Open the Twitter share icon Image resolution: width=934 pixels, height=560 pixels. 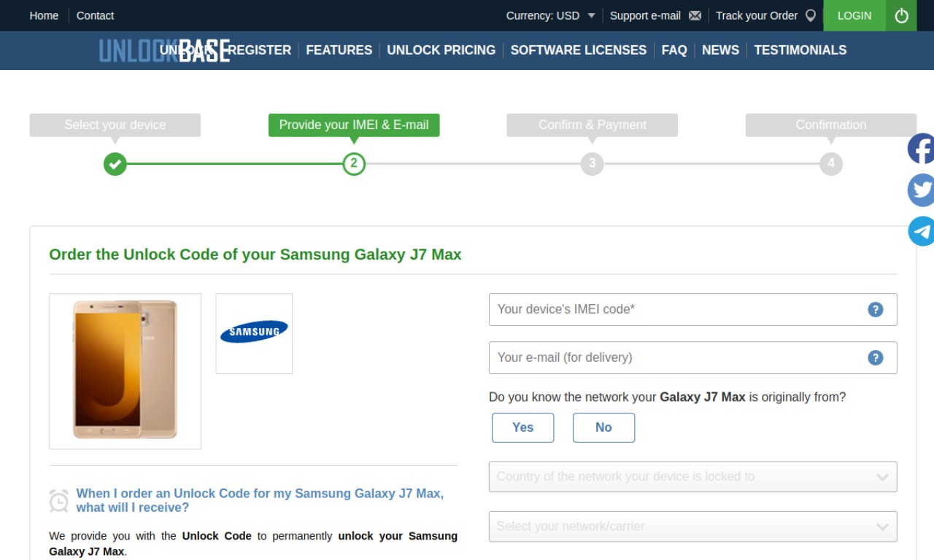tap(921, 190)
